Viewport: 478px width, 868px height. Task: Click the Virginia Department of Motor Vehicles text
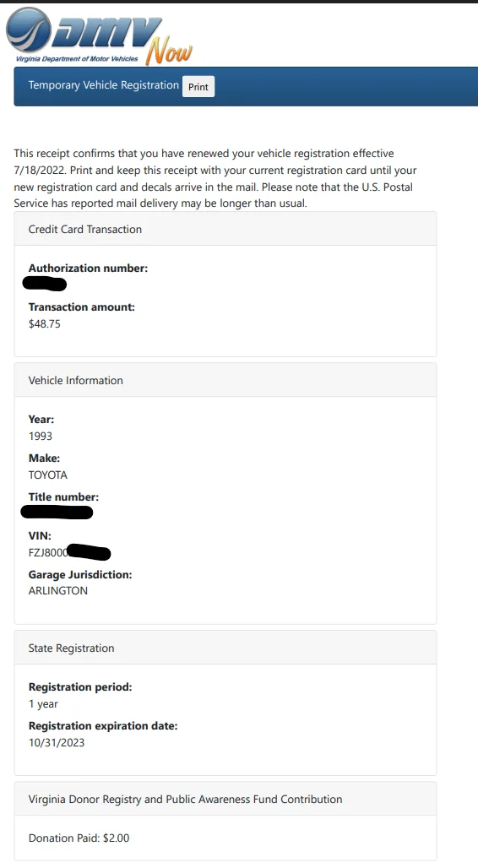pyautogui.click(x=77, y=58)
